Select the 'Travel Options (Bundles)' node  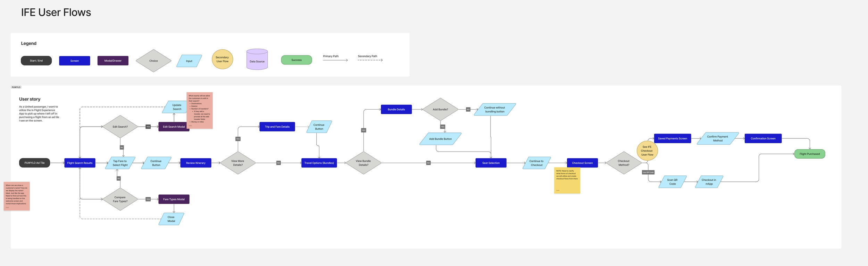(x=319, y=163)
